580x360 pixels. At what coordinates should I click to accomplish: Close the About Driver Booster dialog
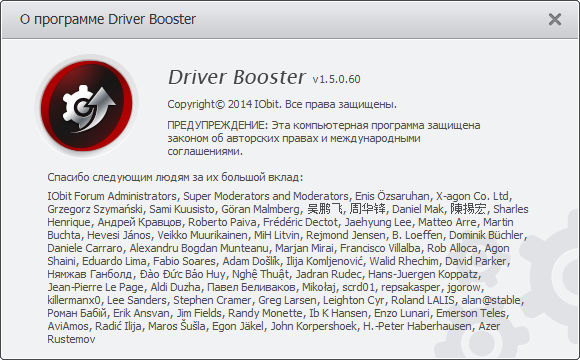[x=554, y=19]
